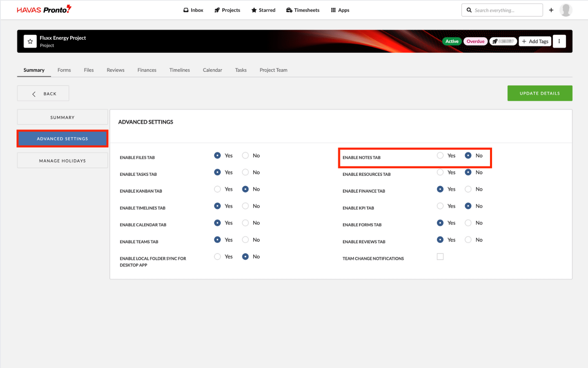588x368 pixels.
Task: Set Enable Tasks Tab to Yes
Action: pyautogui.click(x=217, y=172)
